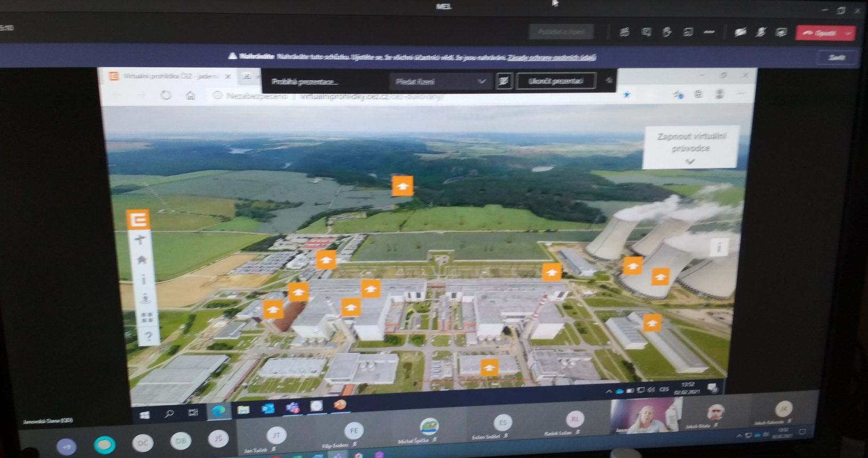Bookmark the page with the star icon
The height and width of the screenshot is (458, 868).
pyautogui.click(x=627, y=95)
